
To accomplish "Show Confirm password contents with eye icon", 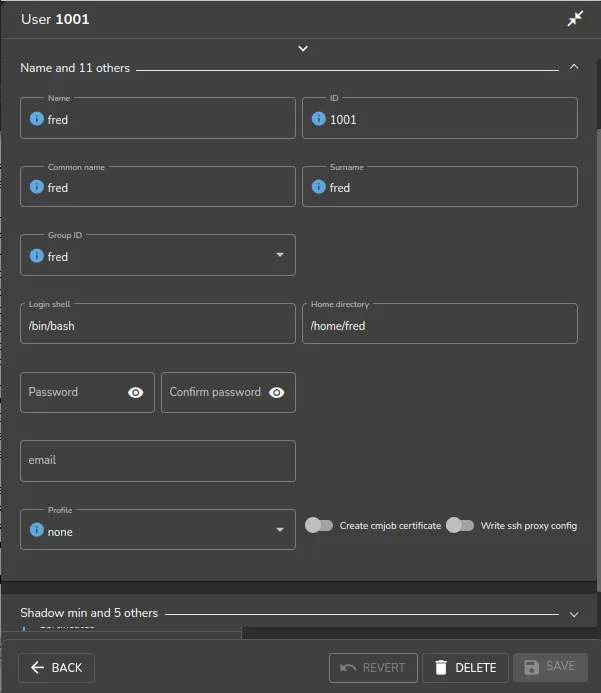I will point(277,392).
